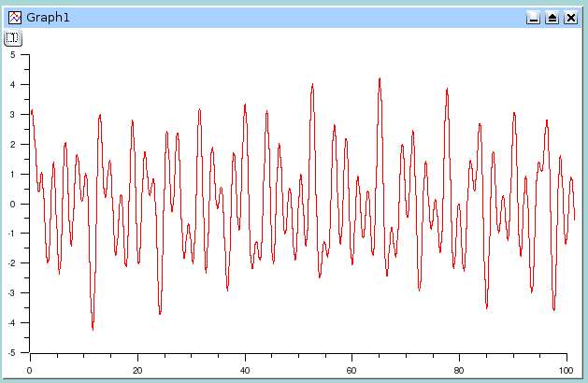Click the y-axis tick label 5
The width and height of the screenshot is (588, 383).
[x=13, y=54]
